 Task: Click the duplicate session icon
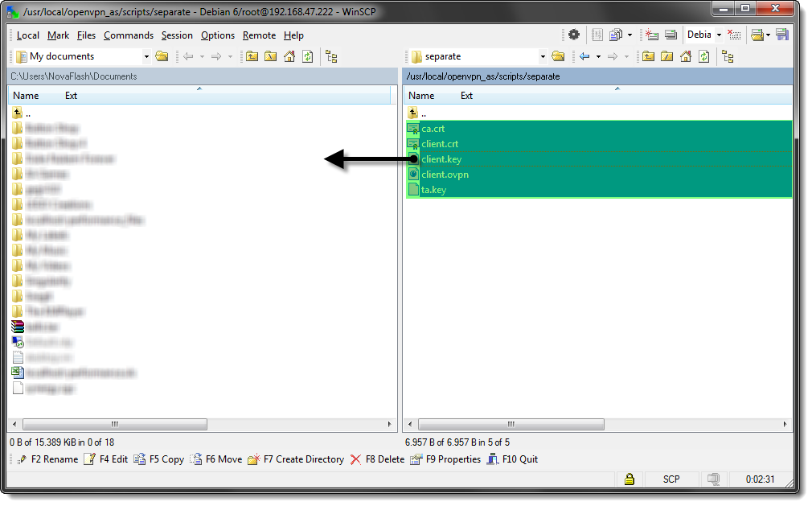point(671,35)
